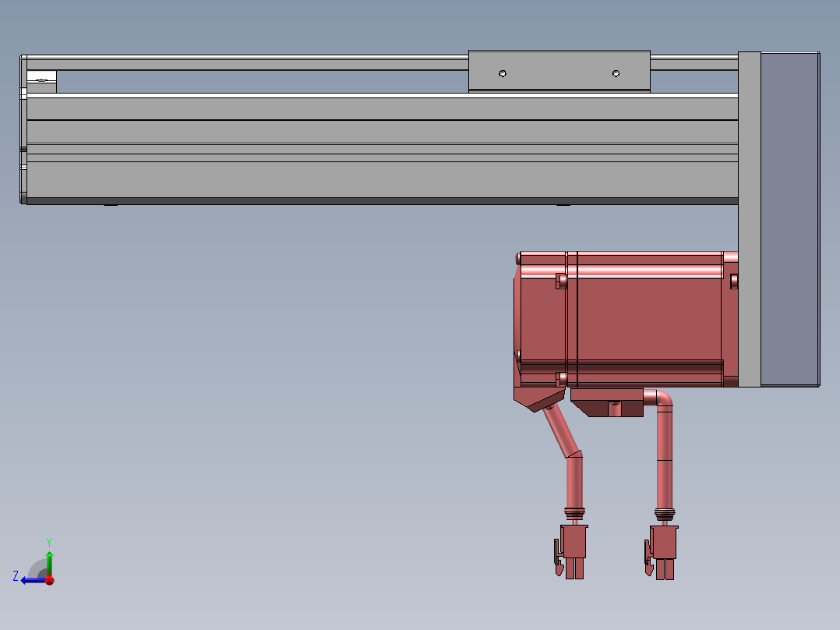
Task: Select the angled left motor cable
Action: tap(565, 457)
